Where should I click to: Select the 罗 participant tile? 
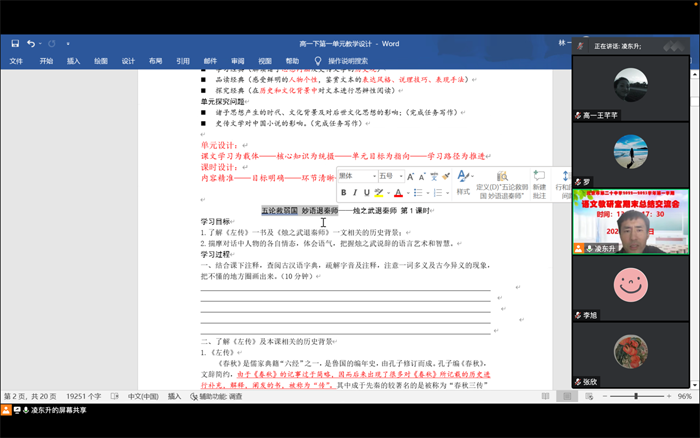point(630,155)
